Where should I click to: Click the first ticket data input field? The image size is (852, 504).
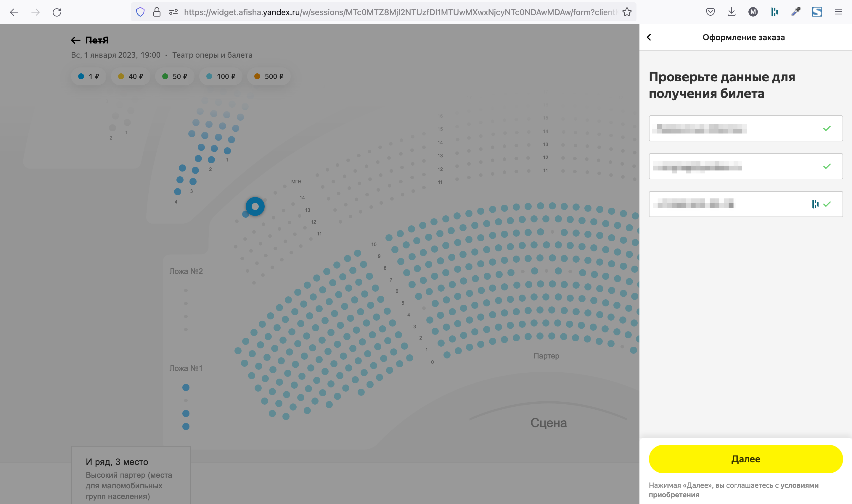734,128
